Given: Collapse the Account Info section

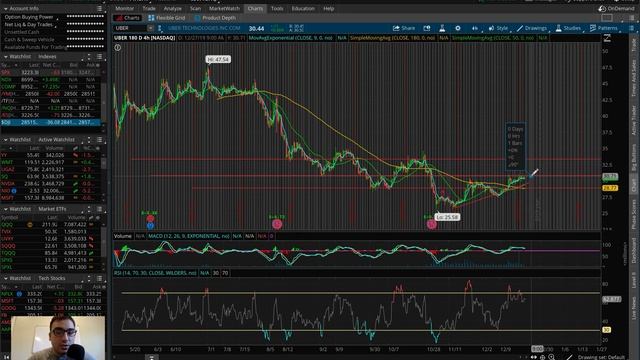Looking at the screenshot, I should [x=6, y=9].
